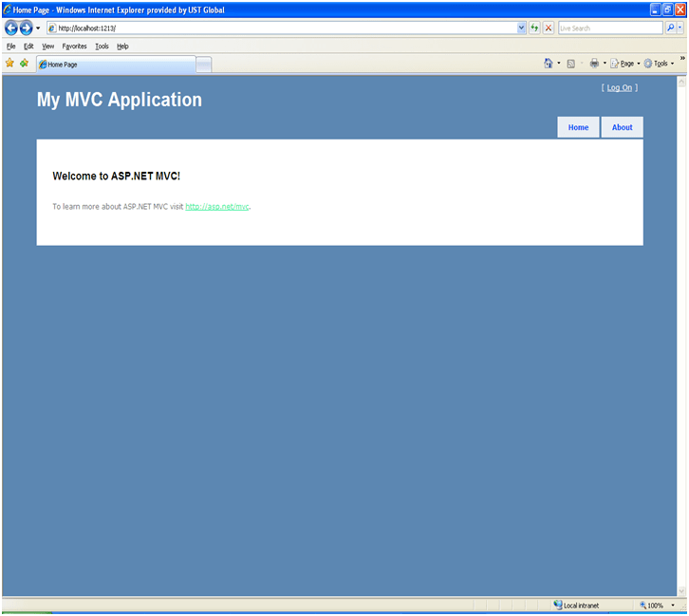The width and height of the screenshot is (689, 616).
Task: Open the Favorites menu in menu bar
Action: (74, 46)
